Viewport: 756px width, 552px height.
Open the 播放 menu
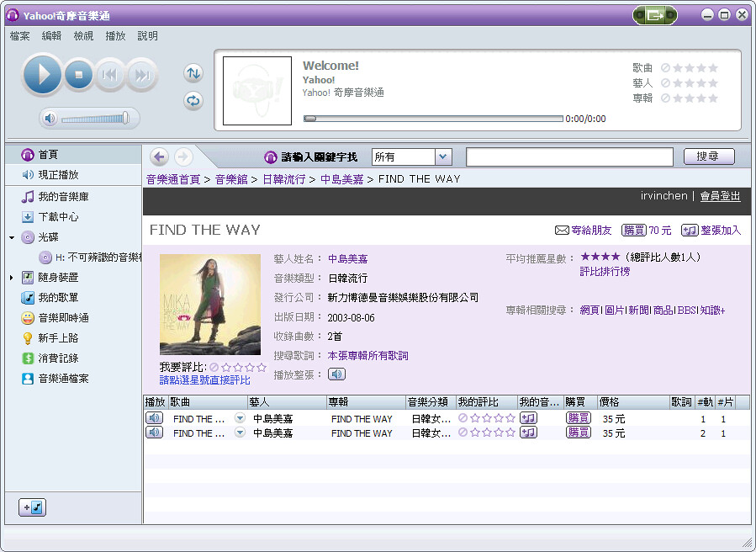[x=115, y=36]
